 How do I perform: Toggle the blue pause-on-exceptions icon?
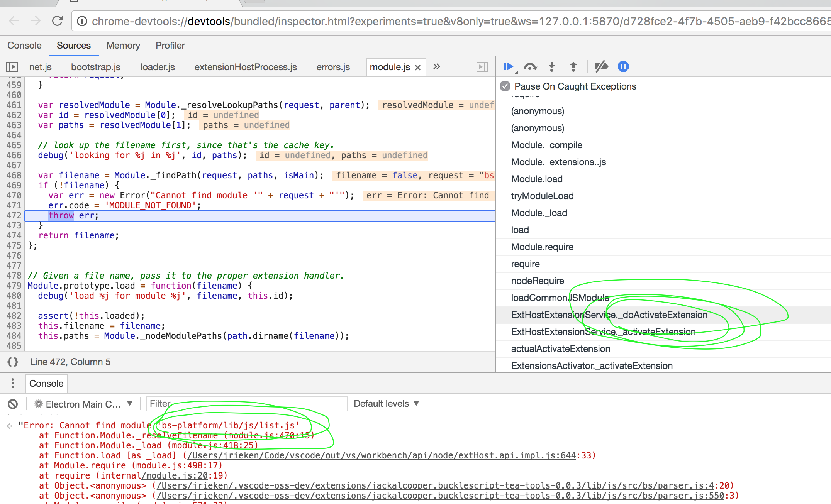tap(623, 66)
